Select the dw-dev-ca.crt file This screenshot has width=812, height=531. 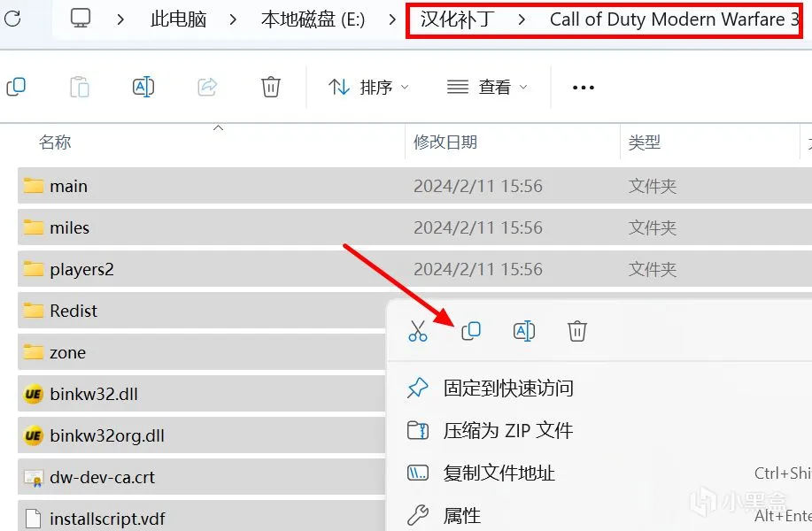[202, 477]
